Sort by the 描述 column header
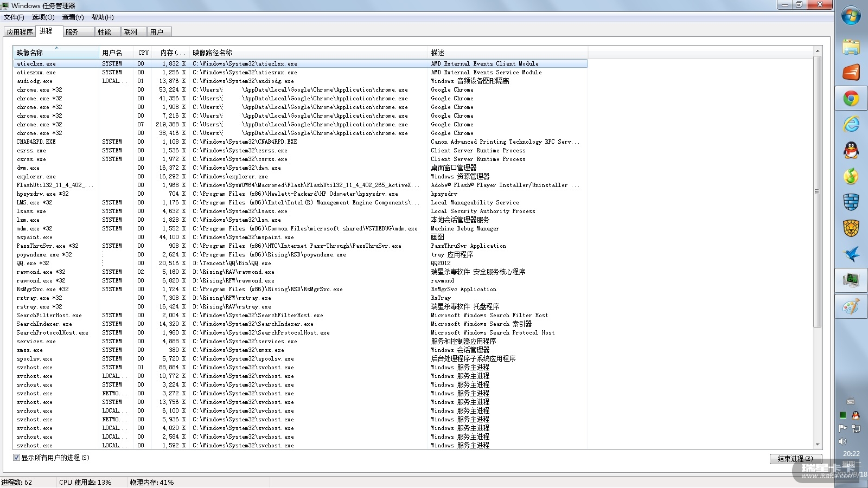This screenshot has height=488, width=868. coord(508,53)
